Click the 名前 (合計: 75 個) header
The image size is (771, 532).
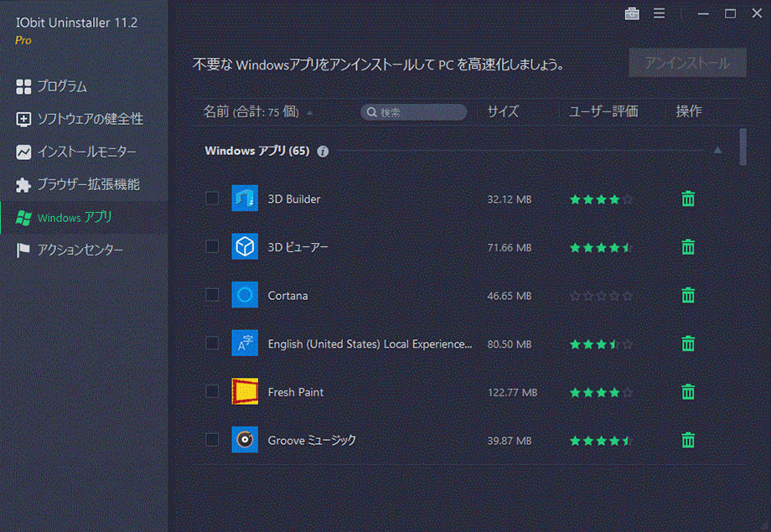[x=251, y=111]
